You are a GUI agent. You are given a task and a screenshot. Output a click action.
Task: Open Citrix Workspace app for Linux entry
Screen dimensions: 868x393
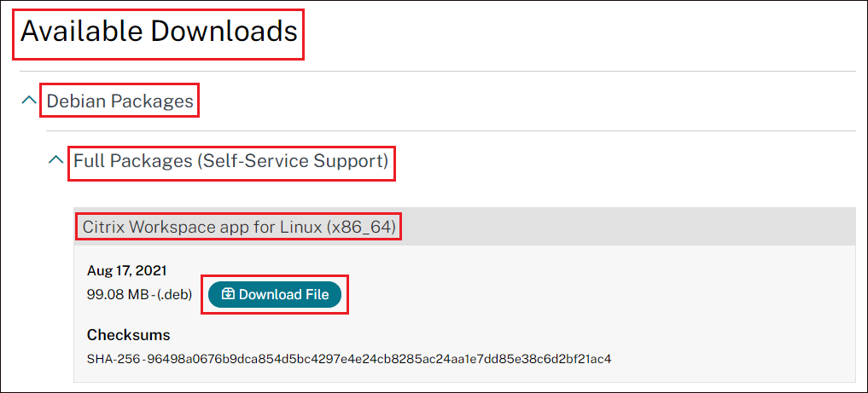pyautogui.click(x=239, y=227)
